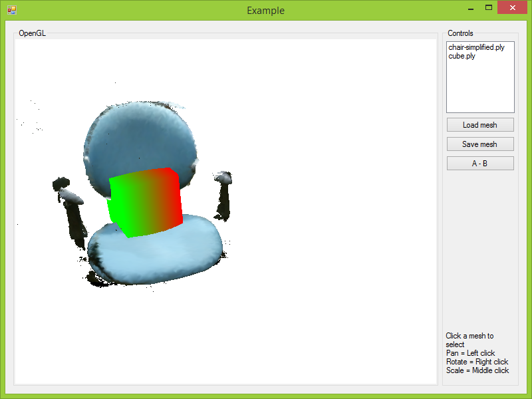This screenshot has width=532, height=399.
Task: Run the A - B subtraction button
Action: pyautogui.click(x=480, y=164)
